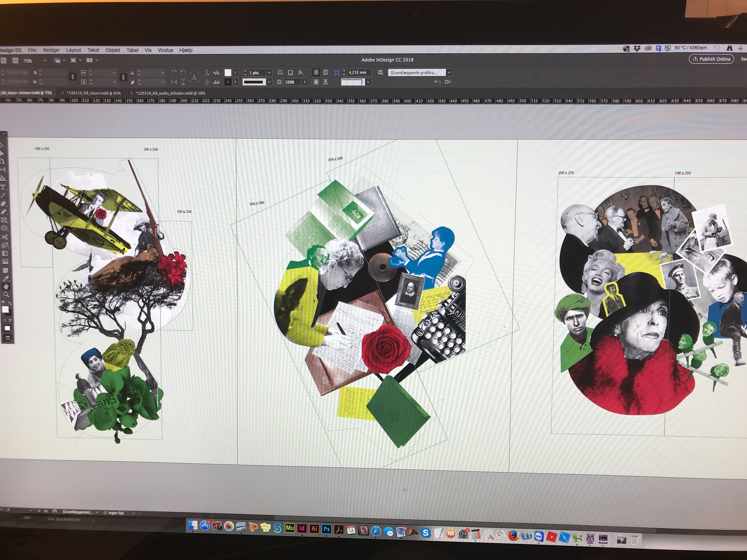This screenshot has height=560, width=747.
Task: Switch to 130119_KB_skyer.indd tab
Action: pyautogui.click(x=94, y=93)
